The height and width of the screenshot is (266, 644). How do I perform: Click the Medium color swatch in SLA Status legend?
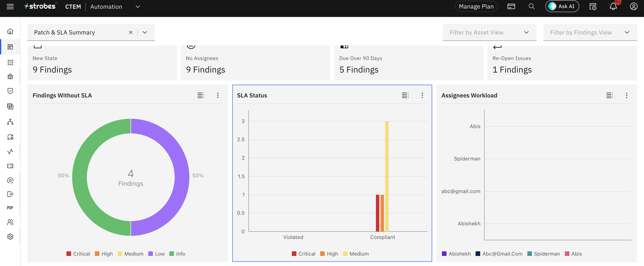click(345, 254)
